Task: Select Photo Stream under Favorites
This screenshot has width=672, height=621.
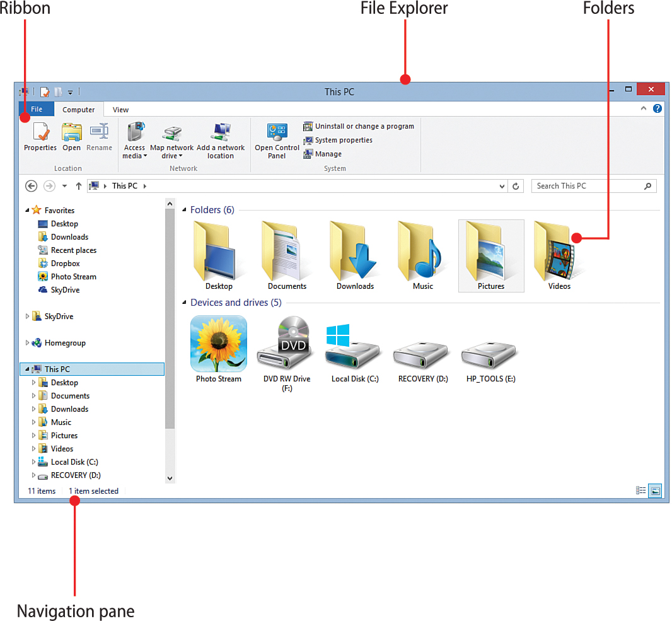Action: pos(67,277)
